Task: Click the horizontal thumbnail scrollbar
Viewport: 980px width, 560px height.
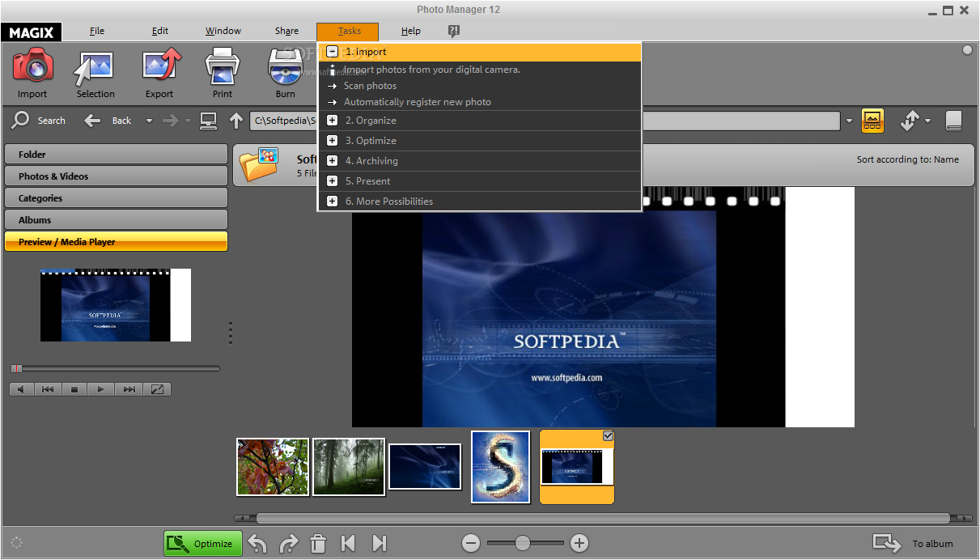Action: (603, 518)
